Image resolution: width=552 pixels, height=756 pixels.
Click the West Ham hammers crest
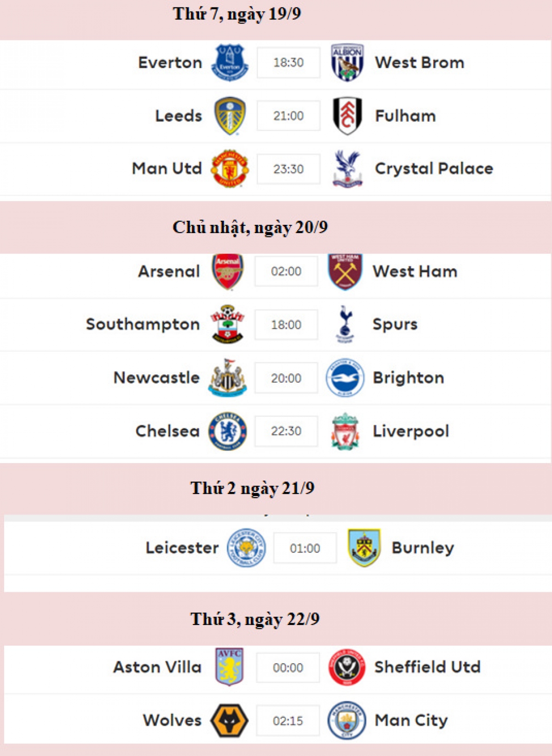pyautogui.click(x=345, y=271)
